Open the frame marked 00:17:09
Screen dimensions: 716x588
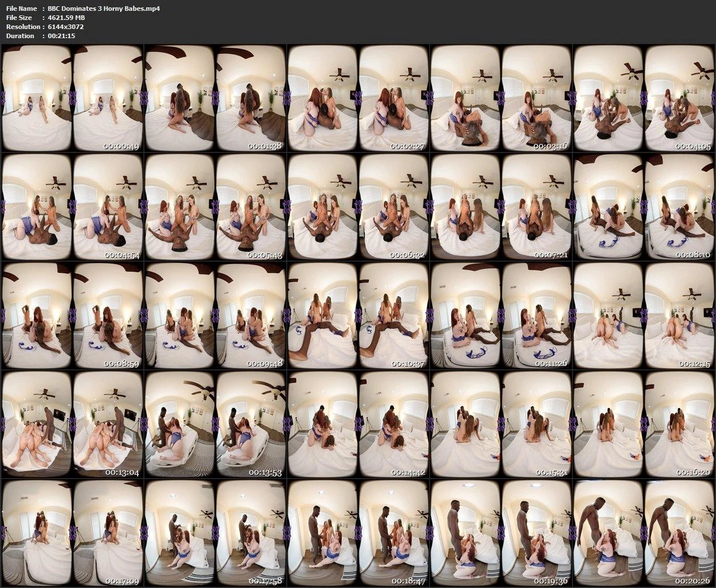72,533
